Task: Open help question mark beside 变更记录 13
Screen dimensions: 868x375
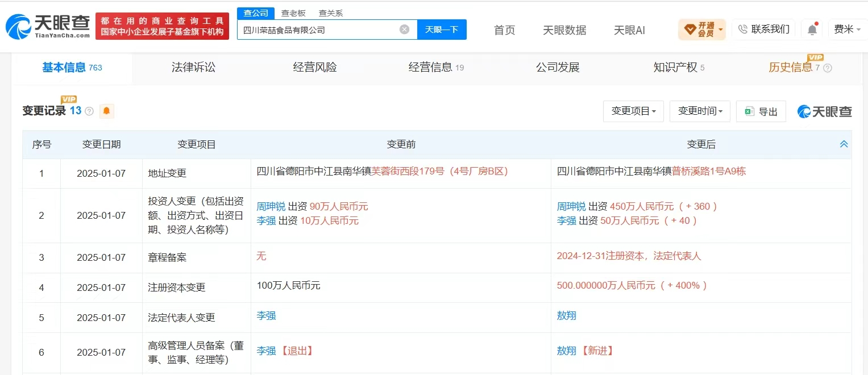Action: click(89, 111)
